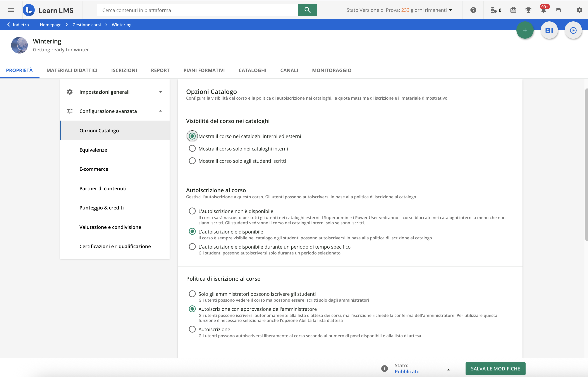Viewport: 588px width, 377px height.
Task: Switch to the Iscrizioni tab
Action: pos(124,70)
